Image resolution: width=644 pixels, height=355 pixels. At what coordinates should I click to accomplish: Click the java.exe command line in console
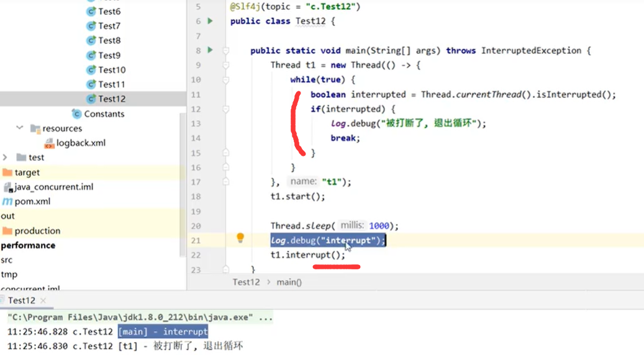pyautogui.click(x=140, y=317)
